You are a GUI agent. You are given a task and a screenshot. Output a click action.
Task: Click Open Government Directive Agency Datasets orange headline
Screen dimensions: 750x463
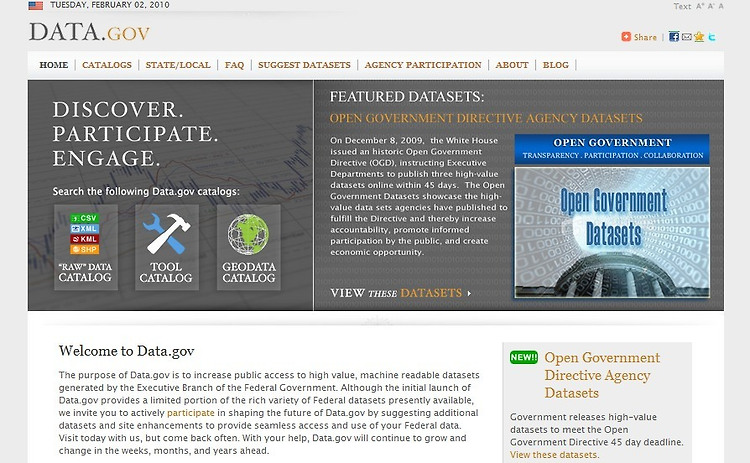coord(486,118)
